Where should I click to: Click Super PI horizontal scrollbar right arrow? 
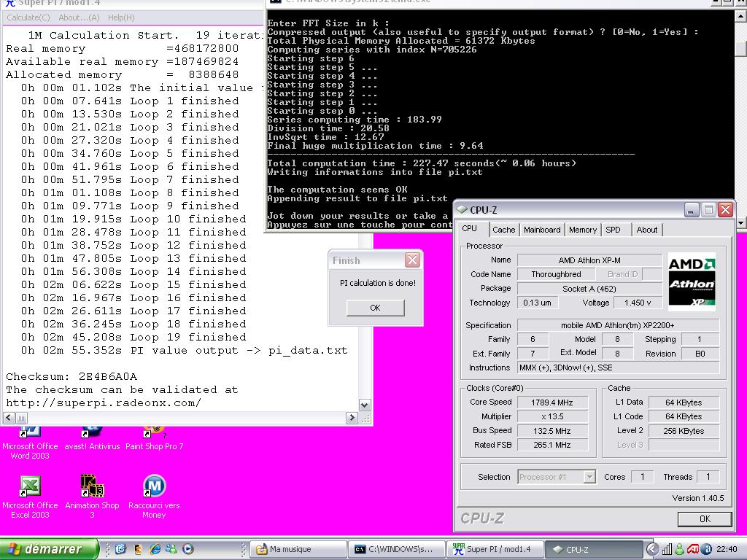click(x=352, y=418)
